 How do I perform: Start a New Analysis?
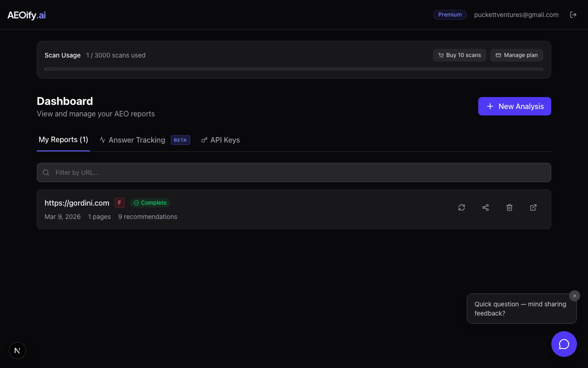pos(514,106)
